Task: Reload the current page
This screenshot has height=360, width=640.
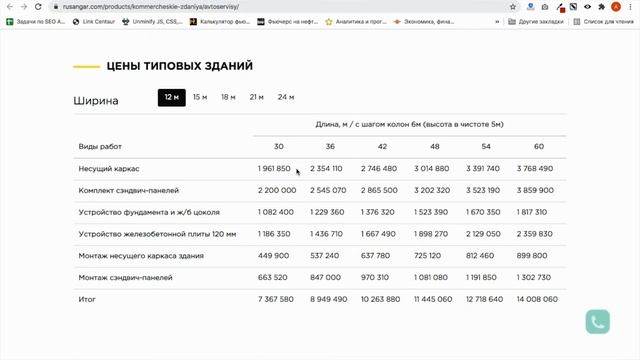Action: click(x=38, y=7)
